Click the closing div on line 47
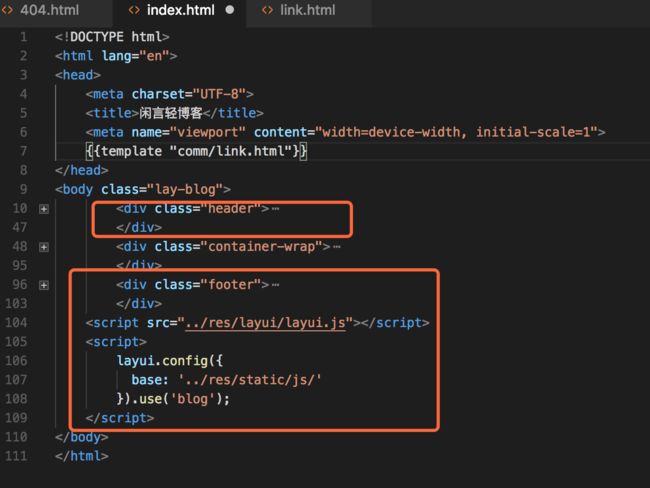 point(139,228)
